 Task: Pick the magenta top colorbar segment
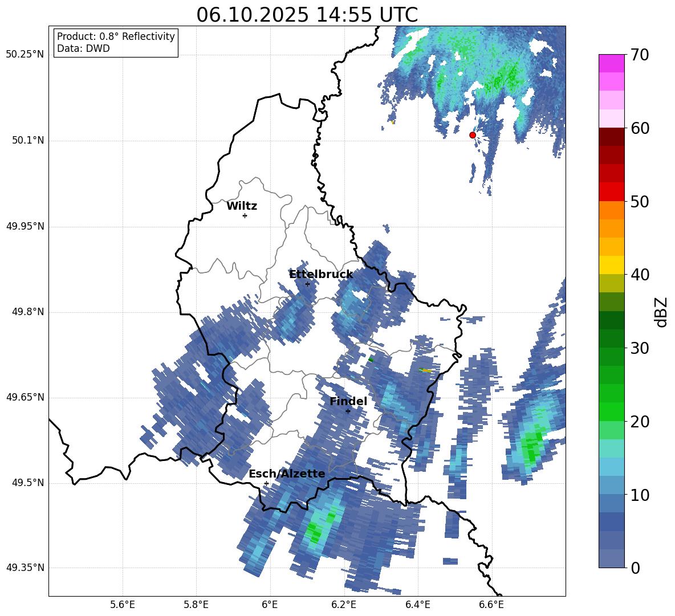coord(611,63)
